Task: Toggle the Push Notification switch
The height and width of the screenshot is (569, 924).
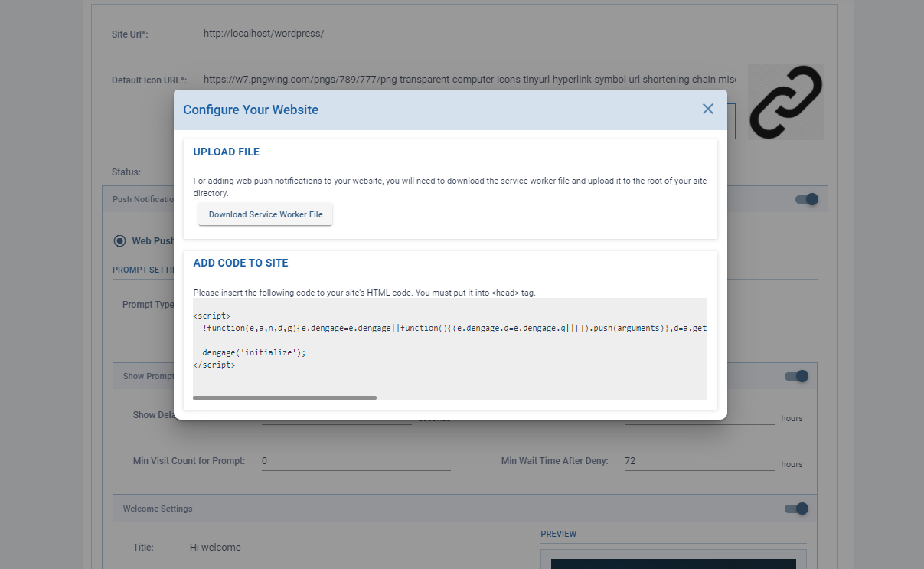Action: pos(807,199)
